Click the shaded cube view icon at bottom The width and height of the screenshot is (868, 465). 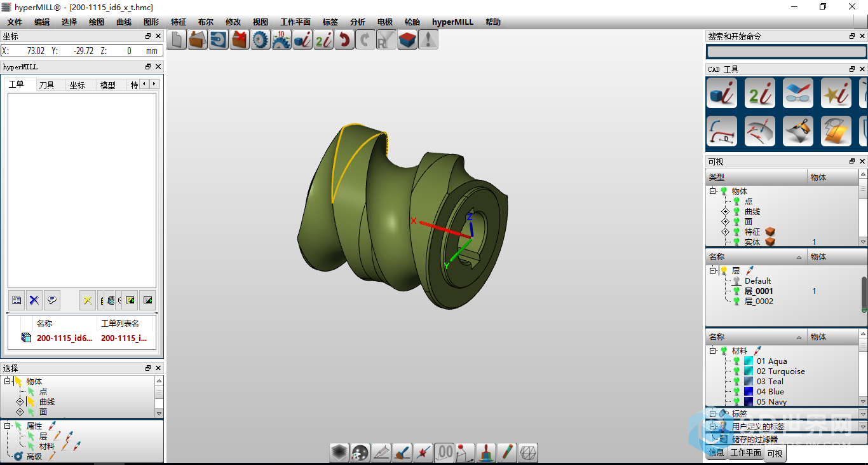pos(339,452)
